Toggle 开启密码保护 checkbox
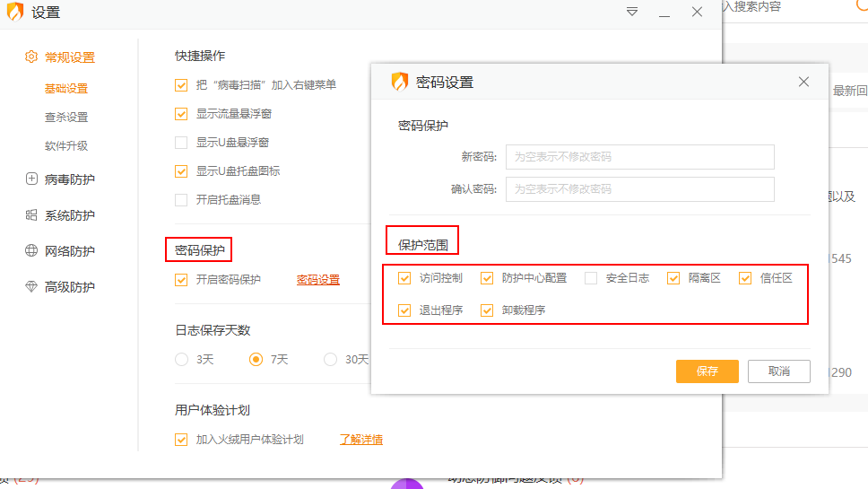The height and width of the screenshot is (489, 868). click(x=181, y=280)
